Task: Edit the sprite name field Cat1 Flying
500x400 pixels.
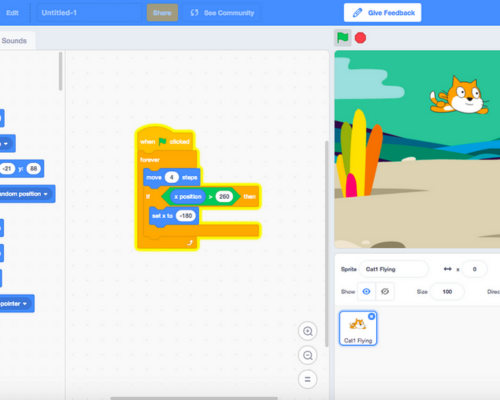Action: (x=394, y=269)
